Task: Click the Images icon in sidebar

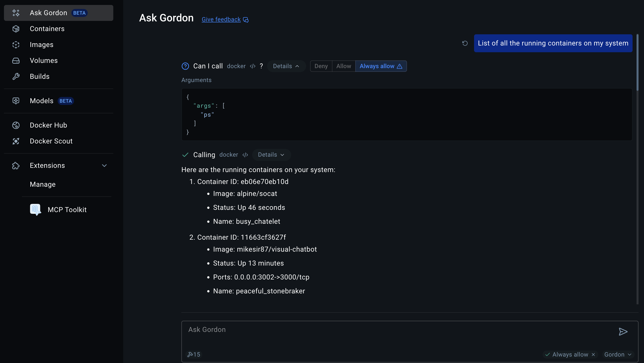Action: 16,45
